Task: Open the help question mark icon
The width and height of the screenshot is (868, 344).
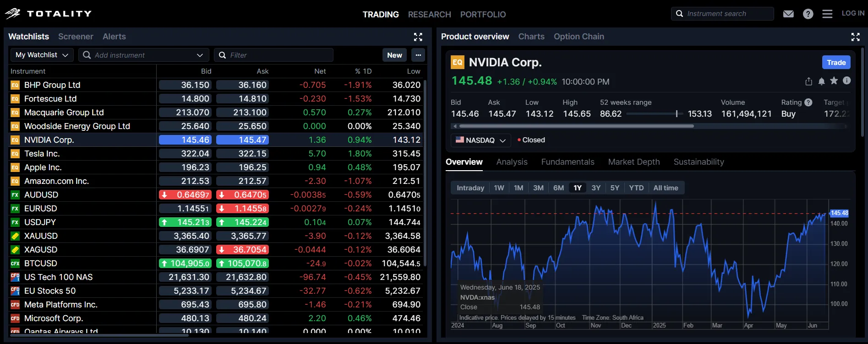Action: [808, 14]
